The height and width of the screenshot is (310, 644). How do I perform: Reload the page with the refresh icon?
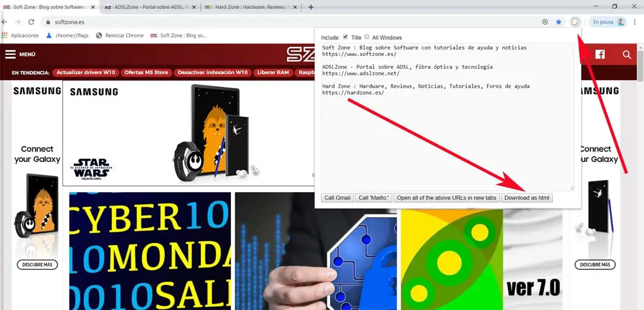point(31,22)
